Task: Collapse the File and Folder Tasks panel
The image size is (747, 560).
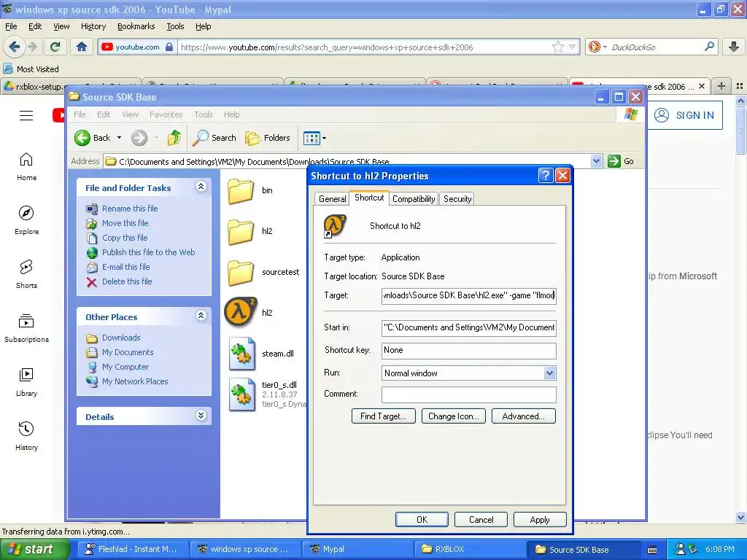Action: 201,187
